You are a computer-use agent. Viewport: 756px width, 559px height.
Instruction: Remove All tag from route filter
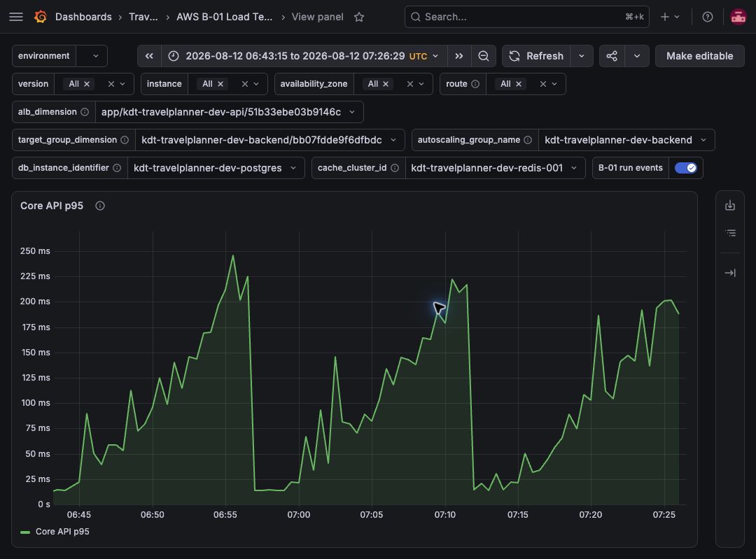click(x=519, y=84)
